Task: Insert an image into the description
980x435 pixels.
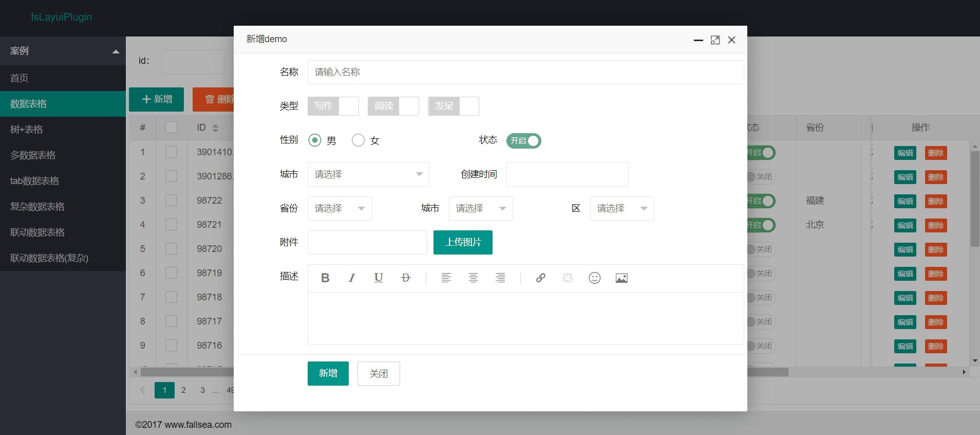Action: pyautogui.click(x=621, y=278)
